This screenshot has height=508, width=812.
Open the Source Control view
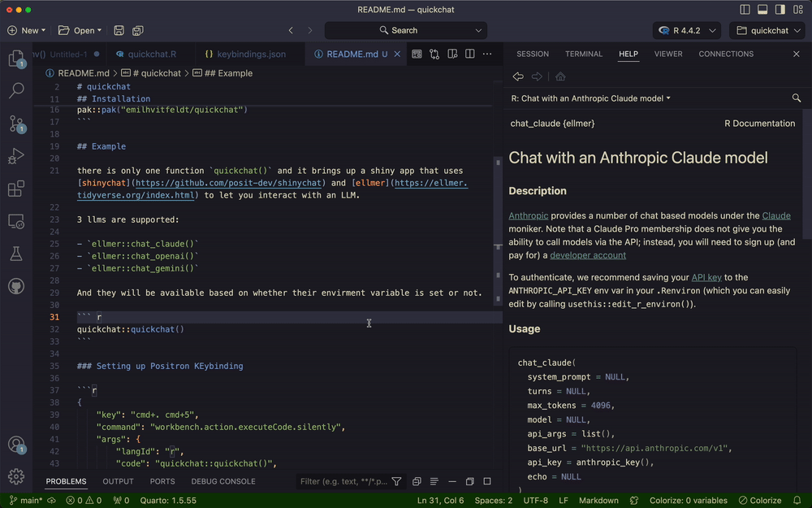point(16,124)
